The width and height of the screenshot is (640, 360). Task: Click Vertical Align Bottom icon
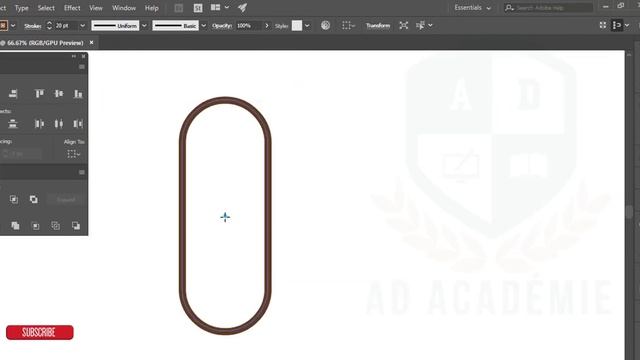click(x=78, y=94)
